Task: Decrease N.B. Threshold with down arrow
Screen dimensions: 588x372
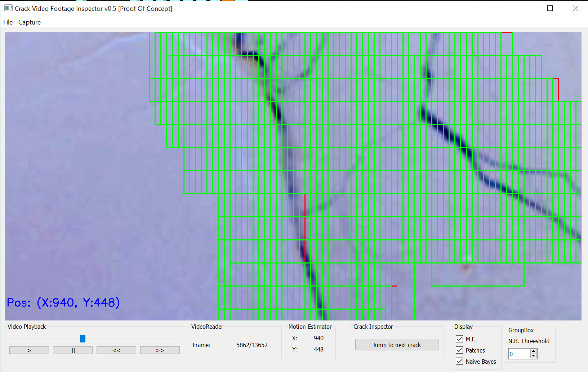Action: click(534, 356)
